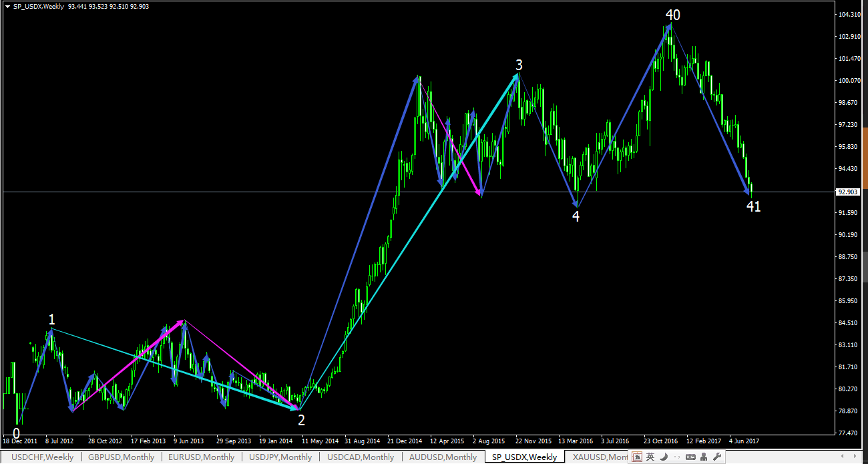
Task: Open the GBPUSD,Monthly chart tab
Action: click(x=121, y=457)
